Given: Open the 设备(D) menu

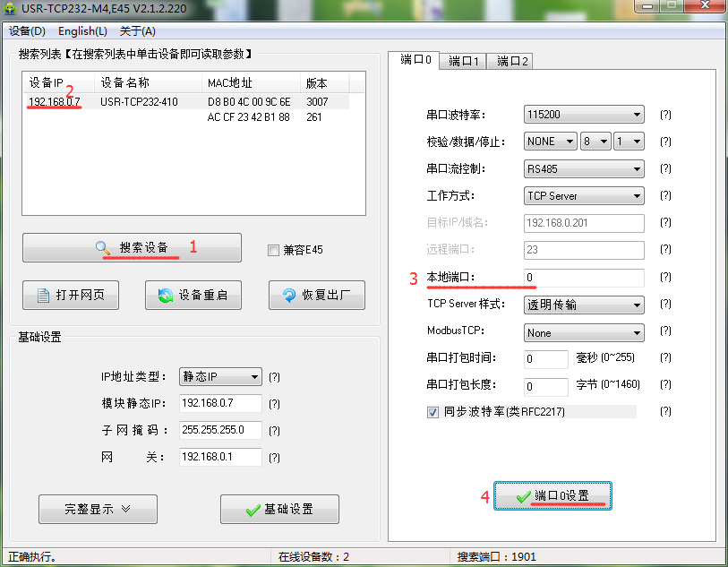Looking at the screenshot, I should click(28, 31).
